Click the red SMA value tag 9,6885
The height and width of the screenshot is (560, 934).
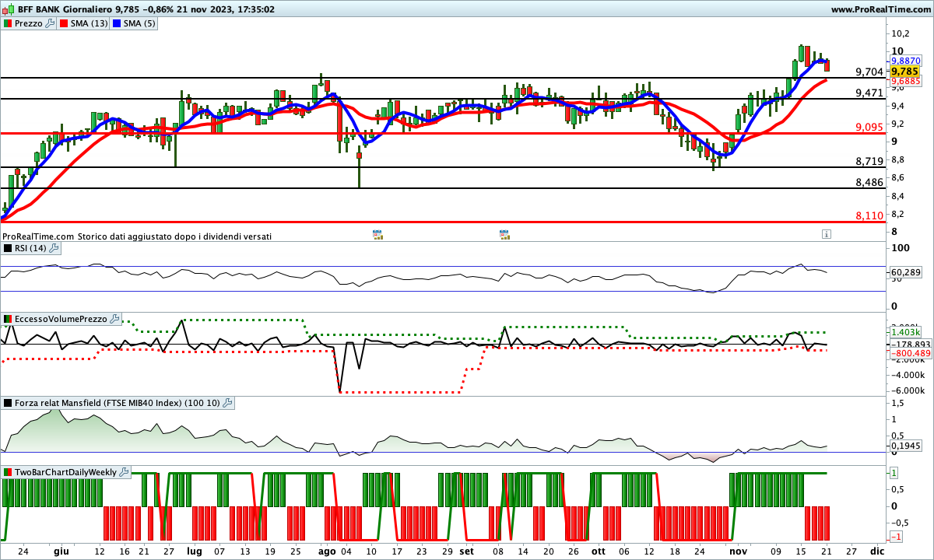[906, 81]
